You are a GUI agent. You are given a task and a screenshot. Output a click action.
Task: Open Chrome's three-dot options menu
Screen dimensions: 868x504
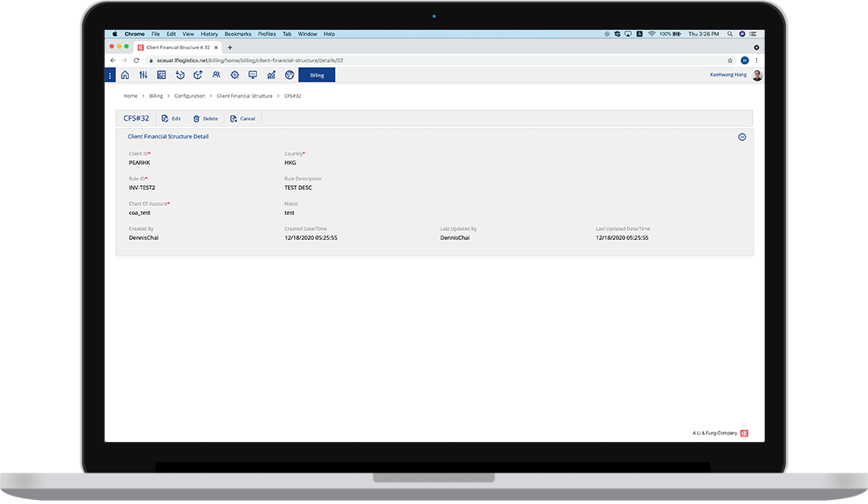click(x=756, y=60)
